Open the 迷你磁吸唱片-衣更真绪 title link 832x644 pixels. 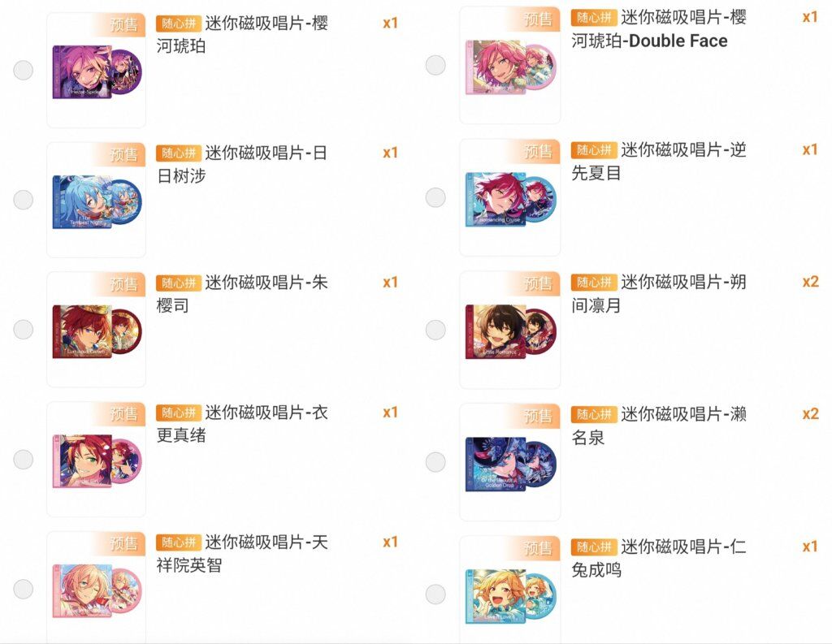[x=241, y=423]
